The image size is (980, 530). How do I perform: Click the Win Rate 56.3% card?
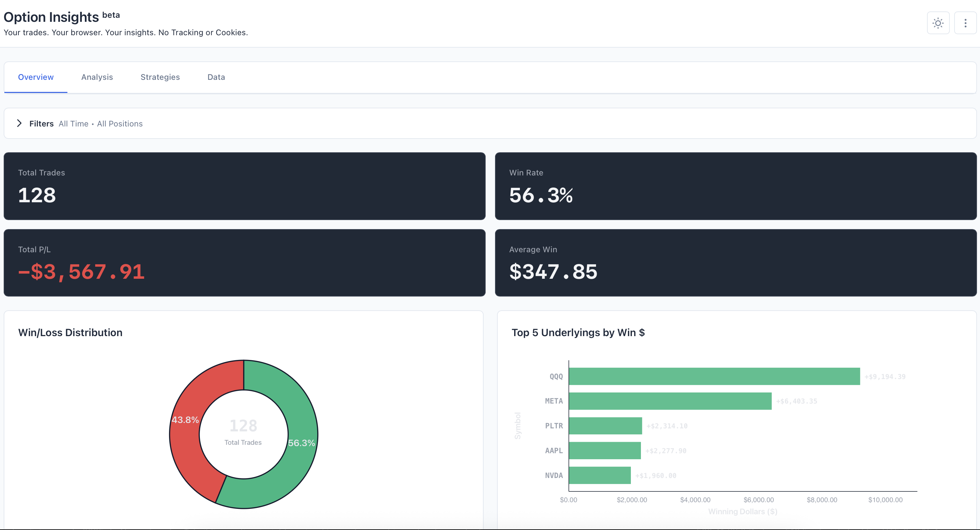736,186
